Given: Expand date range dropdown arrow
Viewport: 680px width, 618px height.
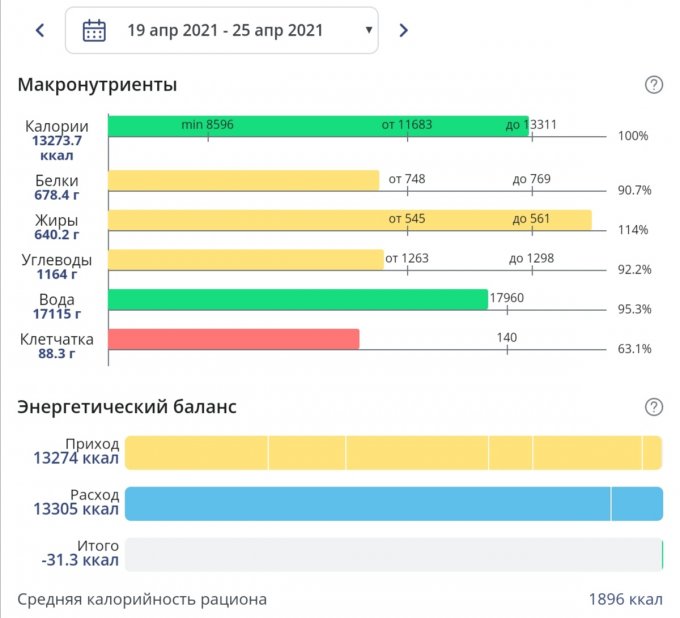Looking at the screenshot, I should point(369,30).
